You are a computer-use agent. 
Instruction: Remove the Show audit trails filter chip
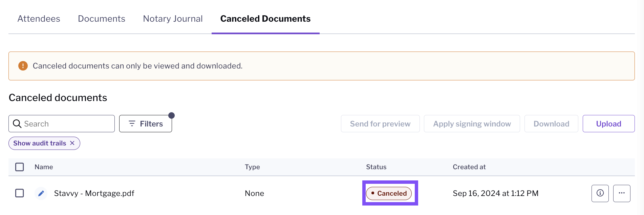click(x=72, y=143)
